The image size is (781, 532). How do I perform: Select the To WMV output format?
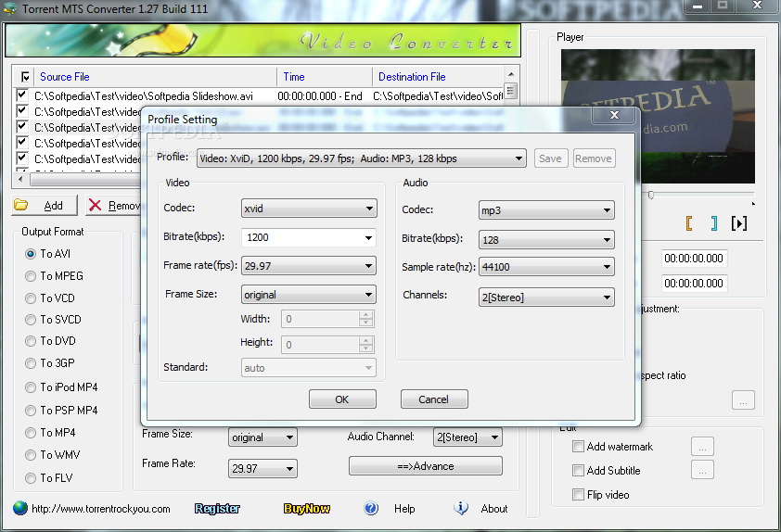[x=31, y=455]
